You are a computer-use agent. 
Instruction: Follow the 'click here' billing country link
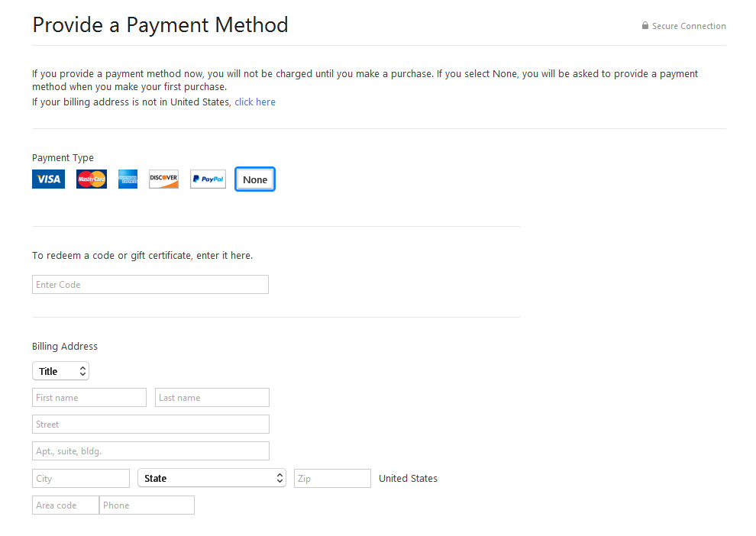click(255, 102)
